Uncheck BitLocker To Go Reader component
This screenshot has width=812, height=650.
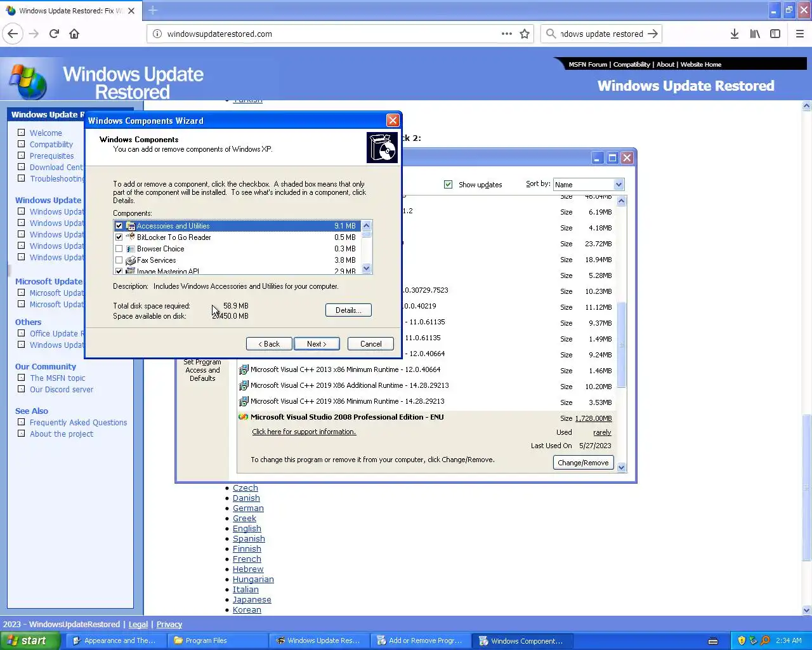click(119, 237)
